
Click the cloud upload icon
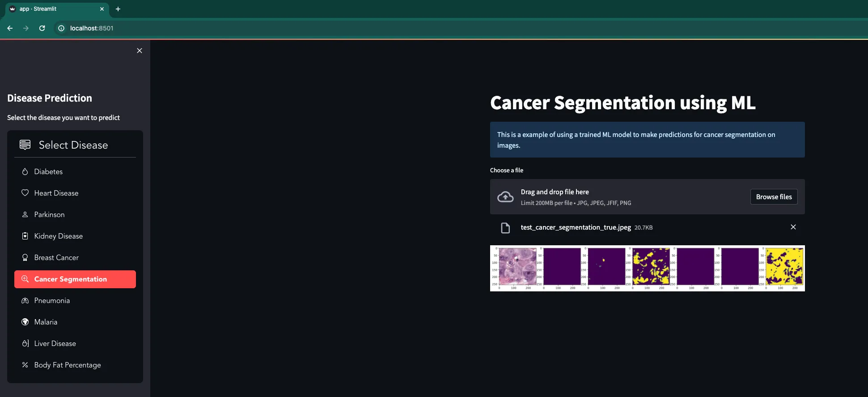click(505, 197)
